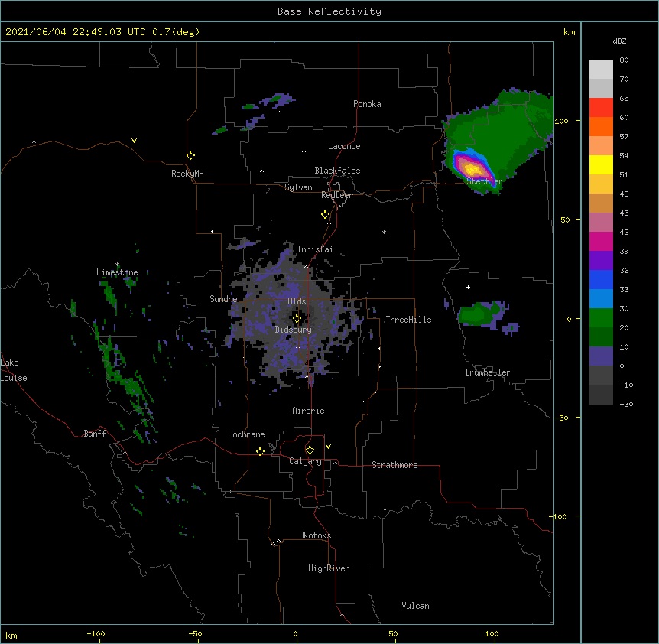Click the yellow V marker northeast of Calgary
659x644 pixels.
328,447
